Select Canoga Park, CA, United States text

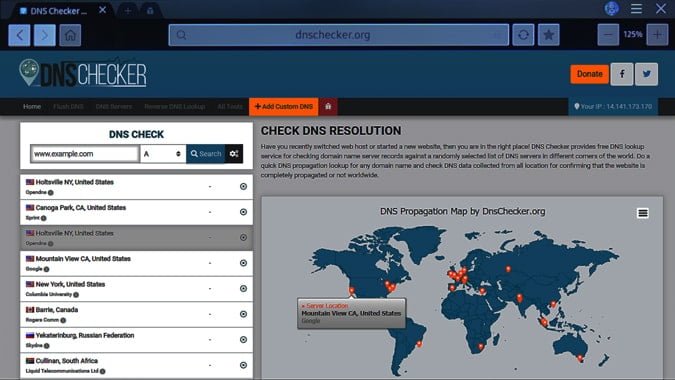click(x=81, y=207)
